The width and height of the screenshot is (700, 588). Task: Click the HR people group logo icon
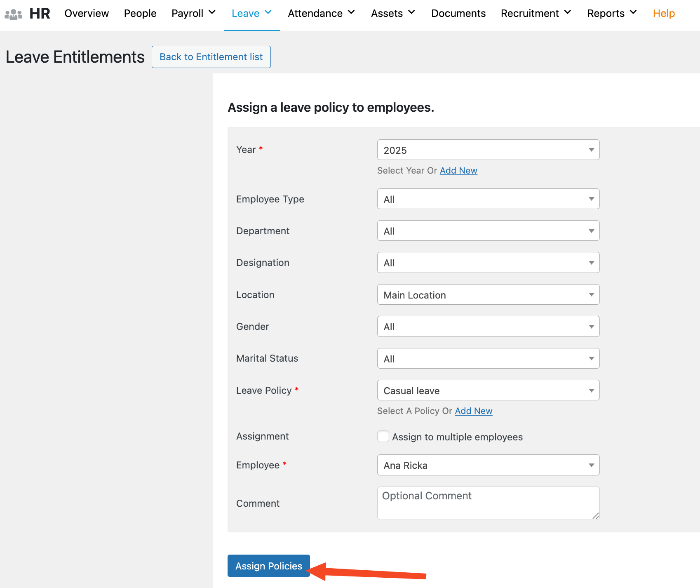pos(13,14)
